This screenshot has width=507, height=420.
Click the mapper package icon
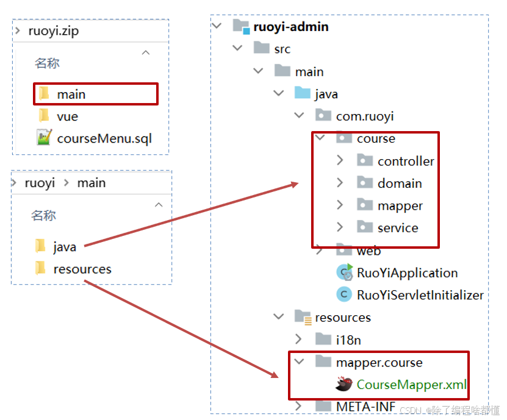point(365,204)
